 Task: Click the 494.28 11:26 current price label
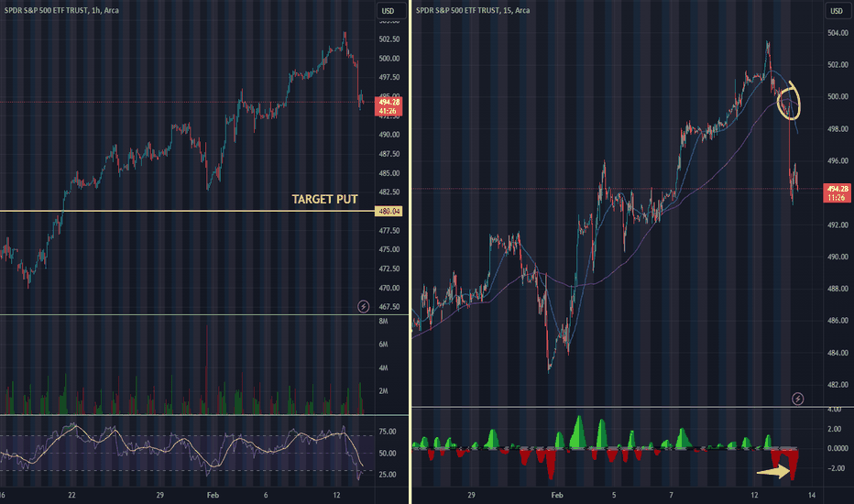tap(837, 192)
